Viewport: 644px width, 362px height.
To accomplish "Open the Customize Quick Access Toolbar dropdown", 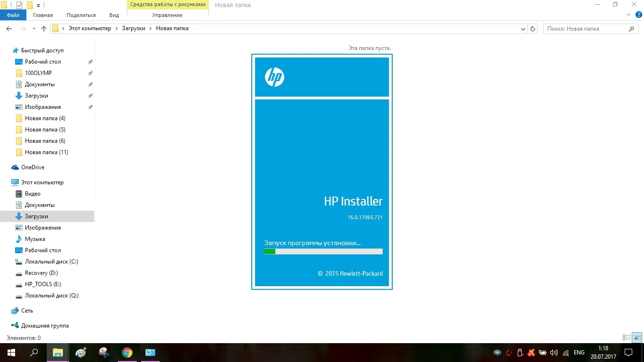I will [38, 6].
